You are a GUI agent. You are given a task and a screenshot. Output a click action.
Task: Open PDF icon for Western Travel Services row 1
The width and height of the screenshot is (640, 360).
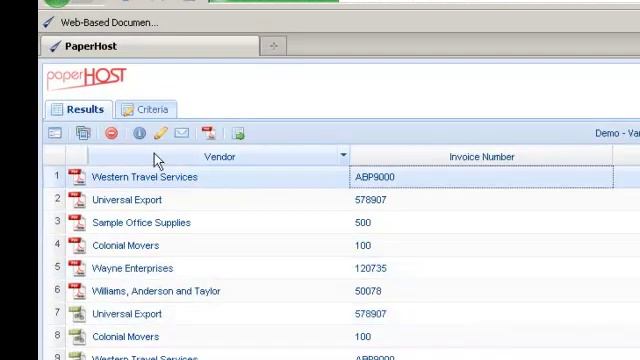point(77,177)
